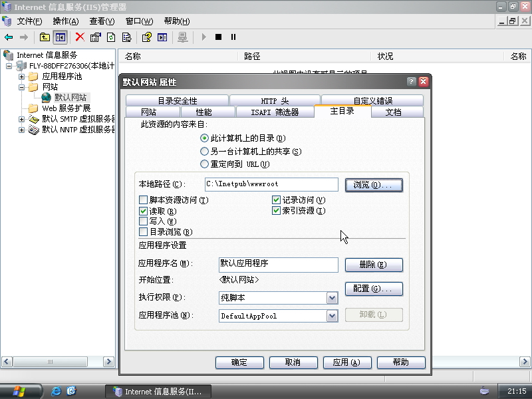
Task: Click in the Local path text field
Action: [271, 184]
